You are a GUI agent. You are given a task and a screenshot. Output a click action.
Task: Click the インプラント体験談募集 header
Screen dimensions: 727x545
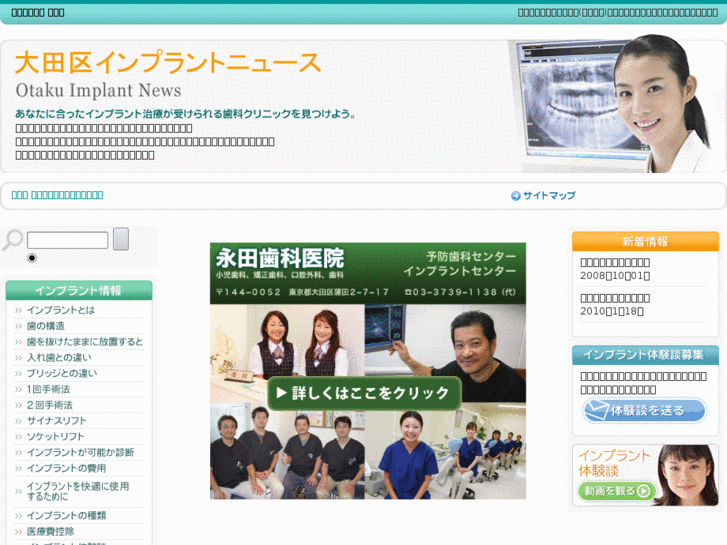645,355
